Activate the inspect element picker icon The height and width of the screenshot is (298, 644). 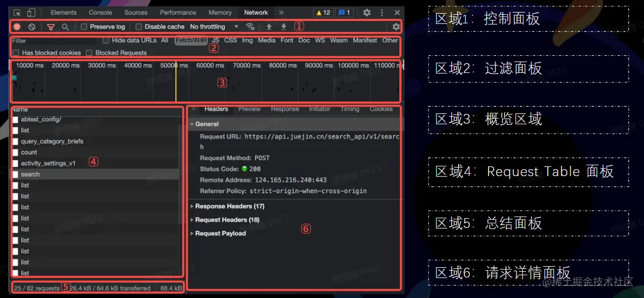coord(17,13)
